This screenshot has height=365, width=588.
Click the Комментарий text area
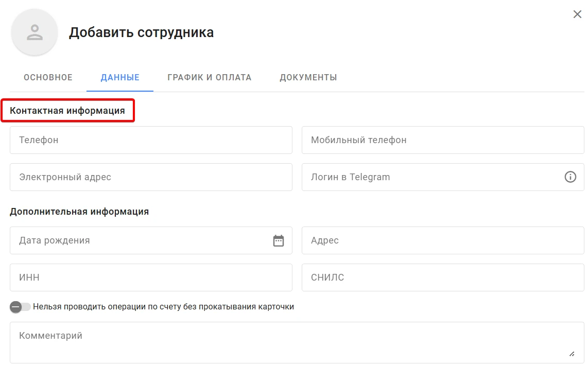(297, 342)
